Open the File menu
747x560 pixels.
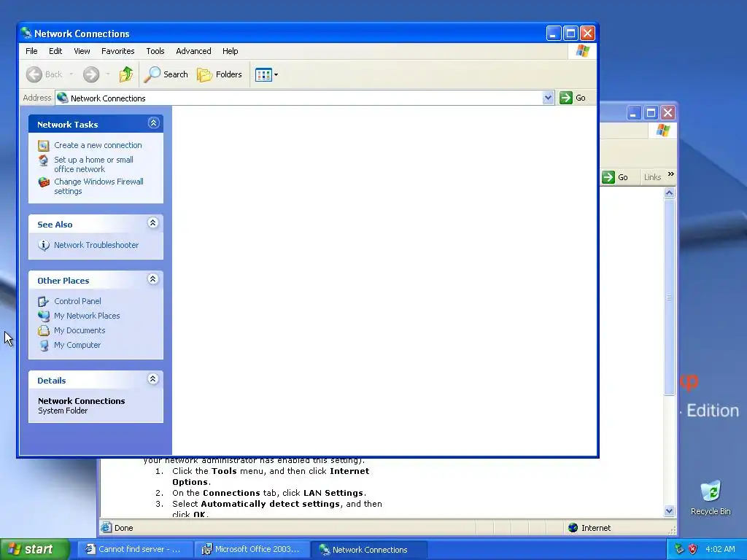coord(31,51)
